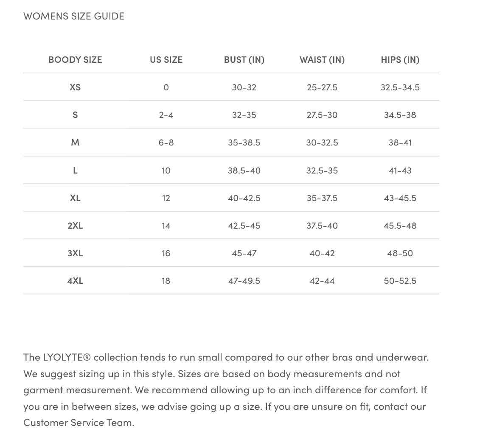Click the 4XL size row label
Viewport: 477px width, 448px height.
[75, 281]
